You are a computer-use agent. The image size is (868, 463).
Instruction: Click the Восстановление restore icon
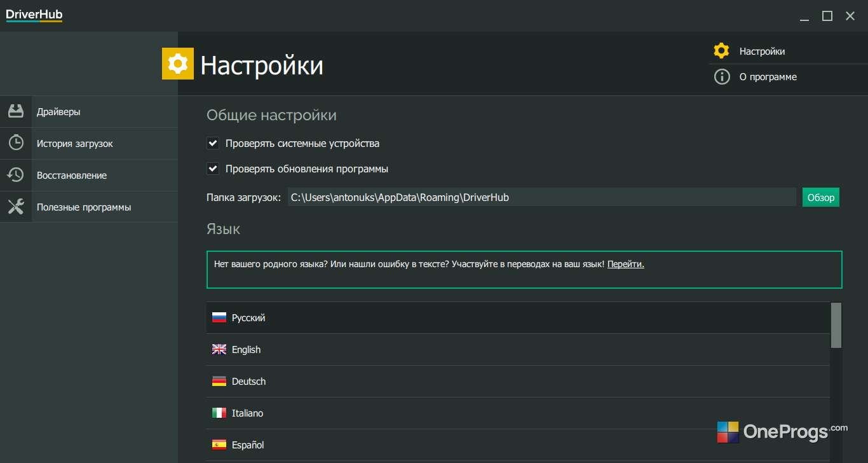(16, 175)
